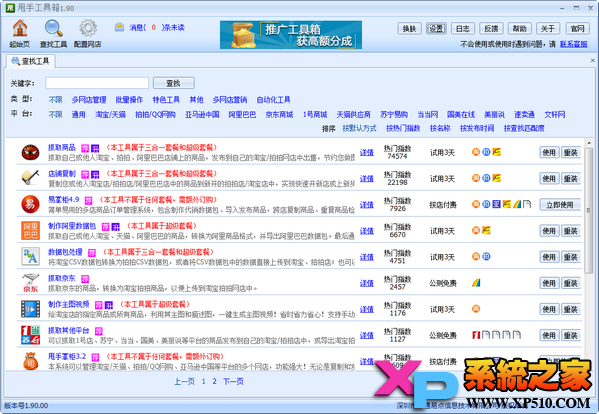The height and width of the screenshot is (414, 599).
Task: Select the 甩手掌柜3.2 money bag icon
Action: tap(30, 361)
